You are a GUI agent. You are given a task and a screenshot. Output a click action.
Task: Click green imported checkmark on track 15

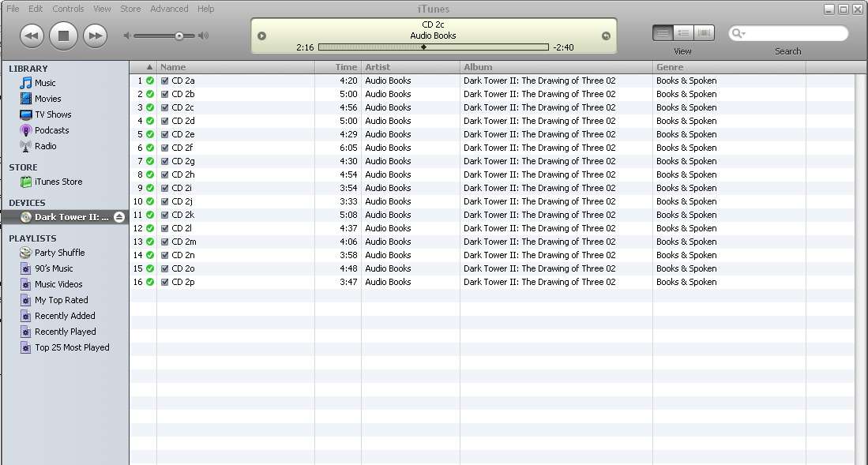pyautogui.click(x=150, y=268)
